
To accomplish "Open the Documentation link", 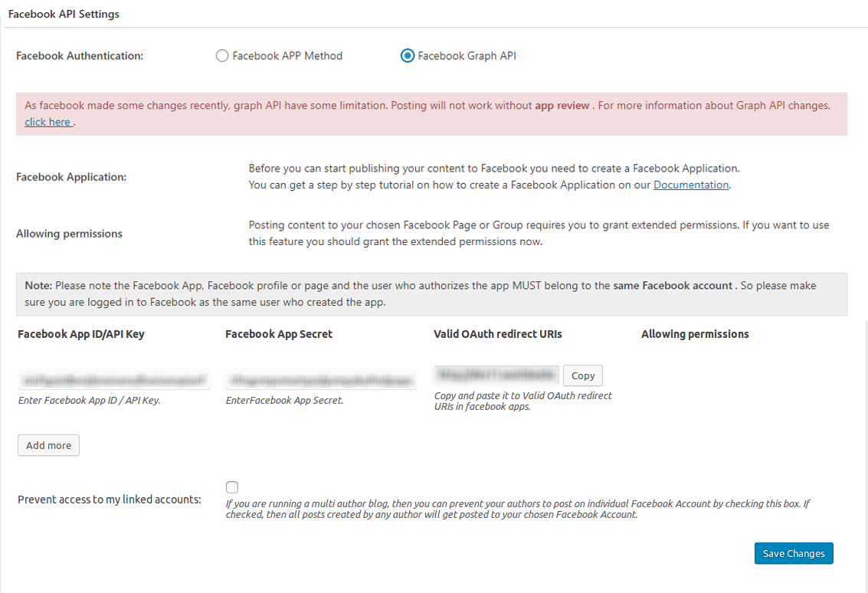I will 690,185.
